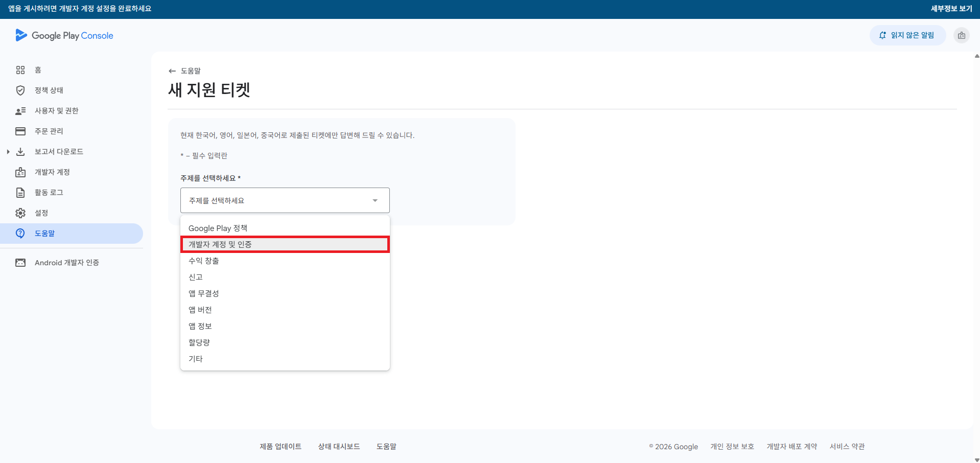Open 활동 로그 sidebar item
This screenshot has width=980, height=463.
72,193
